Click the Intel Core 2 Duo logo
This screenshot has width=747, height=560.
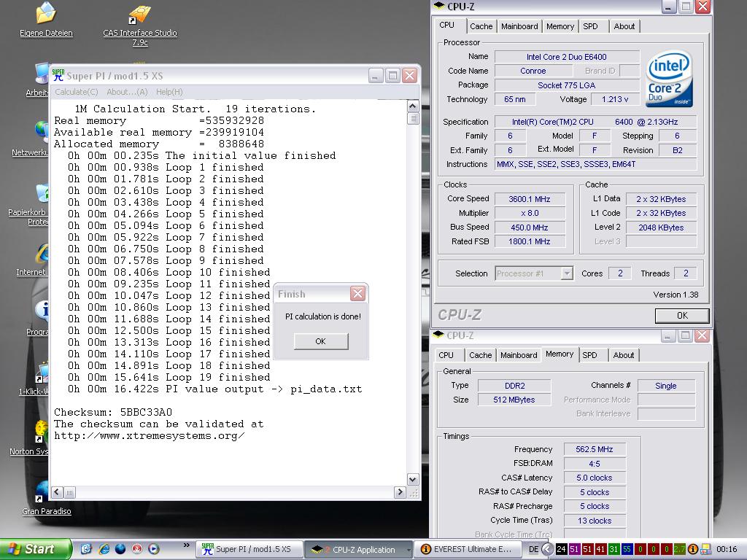click(x=669, y=79)
